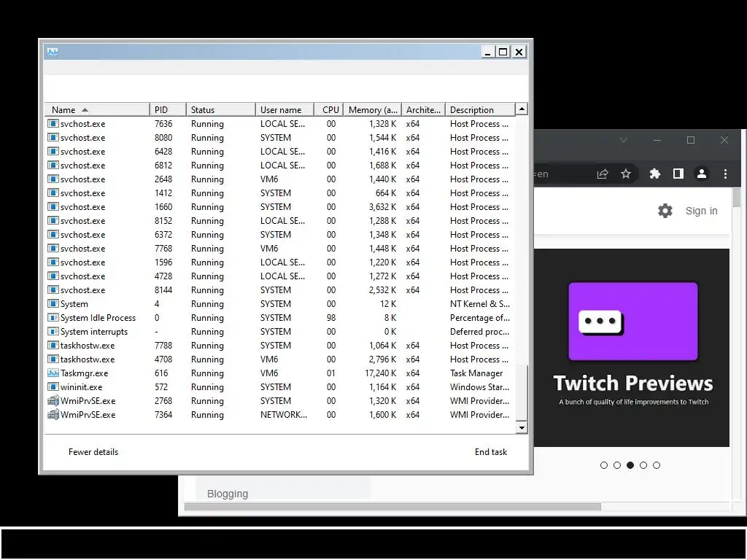This screenshot has width=747, height=560.
Task: Select svchost.exe row with PID 8144
Action: point(280,290)
